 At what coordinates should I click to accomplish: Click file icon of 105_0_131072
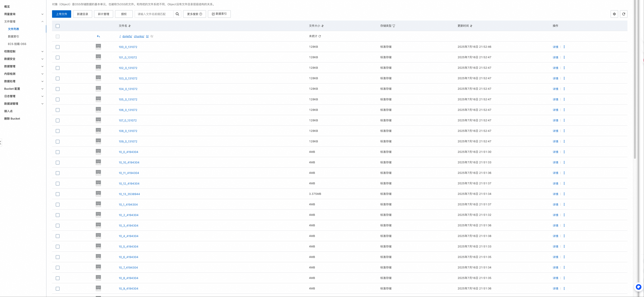pyautogui.click(x=98, y=99)
